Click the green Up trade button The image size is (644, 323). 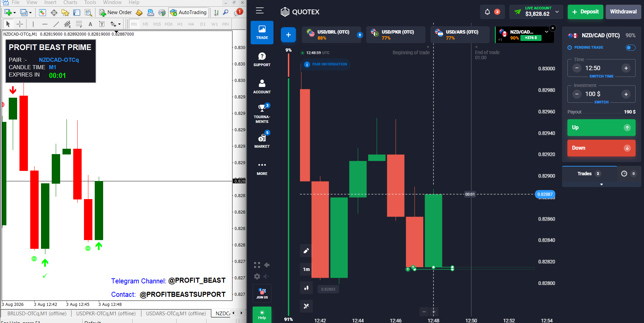pyautogui.click(x=601, y=128)
